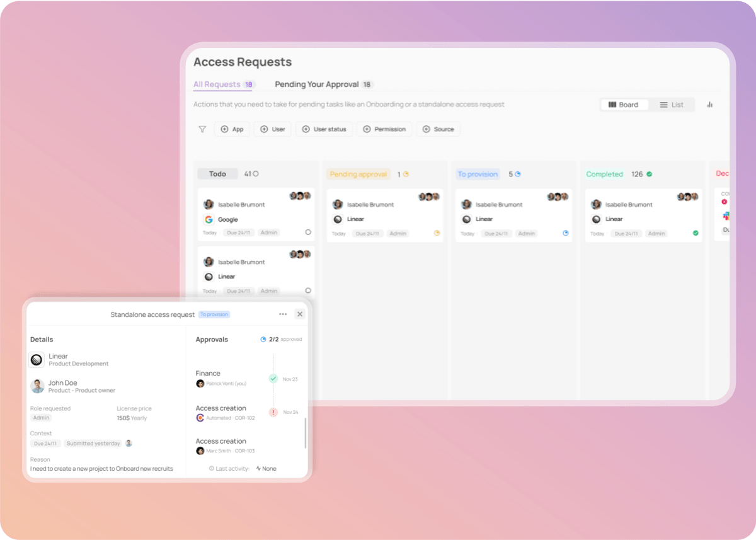The width and height of the screenshot is (756, 540).
Task: Select the Completed column header
Action: coord(604,175)
